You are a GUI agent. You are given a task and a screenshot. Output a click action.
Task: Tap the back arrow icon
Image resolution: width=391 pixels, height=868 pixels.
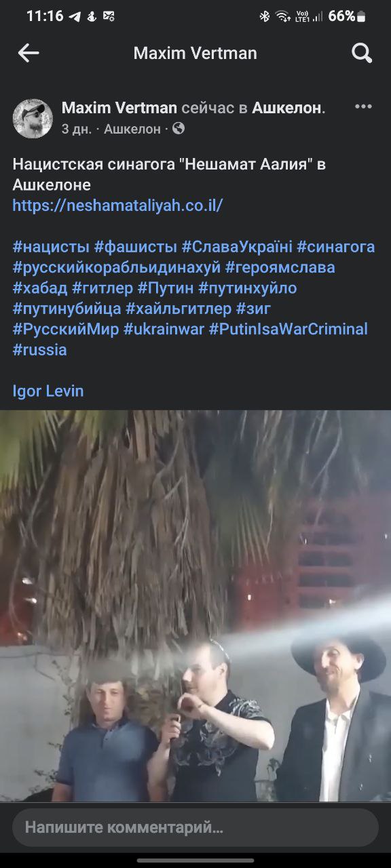tap(29, 53)
